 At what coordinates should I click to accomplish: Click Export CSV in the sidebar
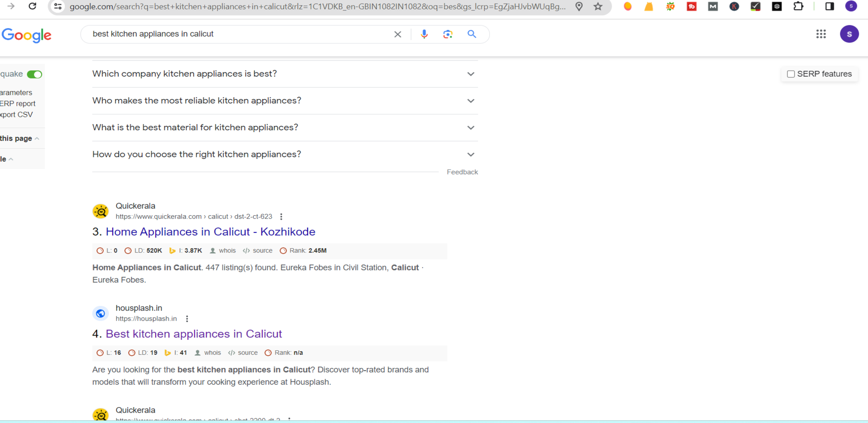16,114
